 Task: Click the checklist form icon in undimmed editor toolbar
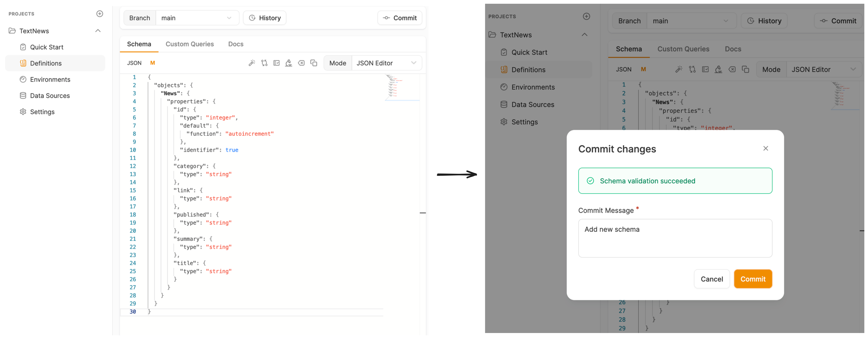click(276, 63)
